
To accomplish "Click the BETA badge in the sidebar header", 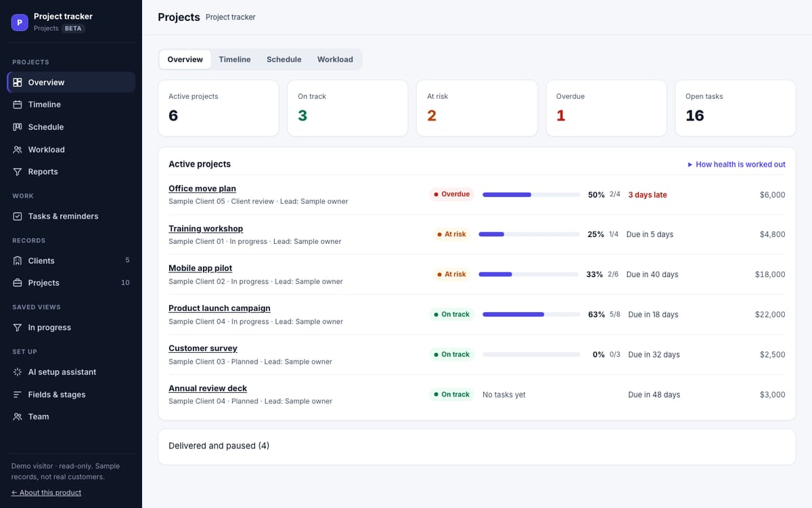I will [73, 28].
